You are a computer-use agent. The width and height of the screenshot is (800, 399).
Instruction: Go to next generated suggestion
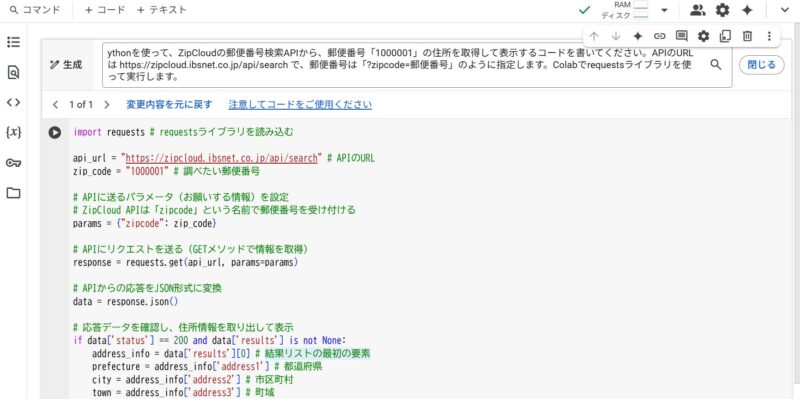coord(107,105)
